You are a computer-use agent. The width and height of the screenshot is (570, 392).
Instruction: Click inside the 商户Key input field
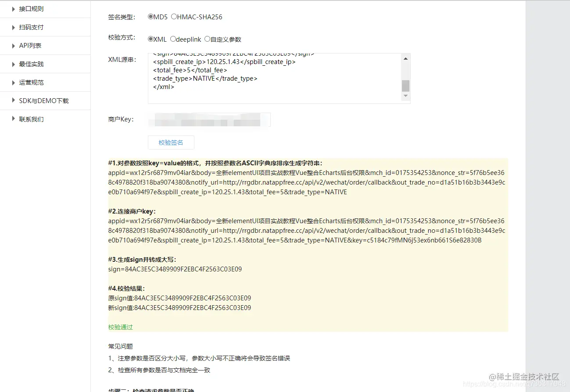tap(209, 119)
